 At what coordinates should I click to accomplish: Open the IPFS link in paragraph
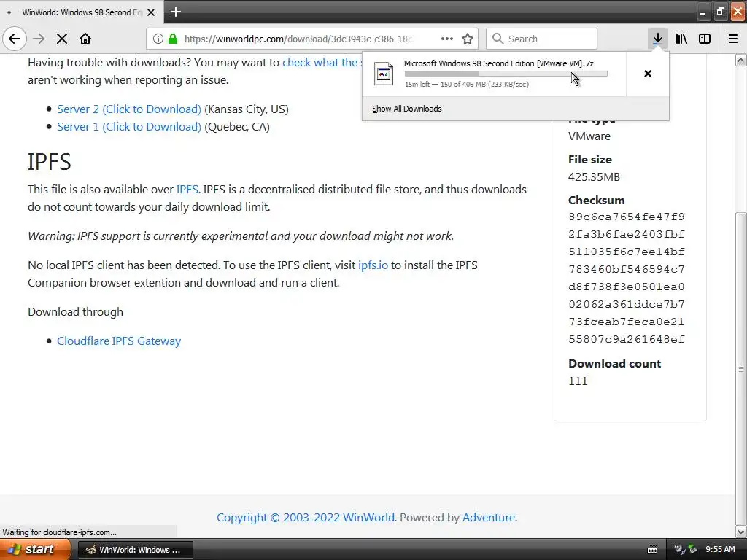pos(187,189)
